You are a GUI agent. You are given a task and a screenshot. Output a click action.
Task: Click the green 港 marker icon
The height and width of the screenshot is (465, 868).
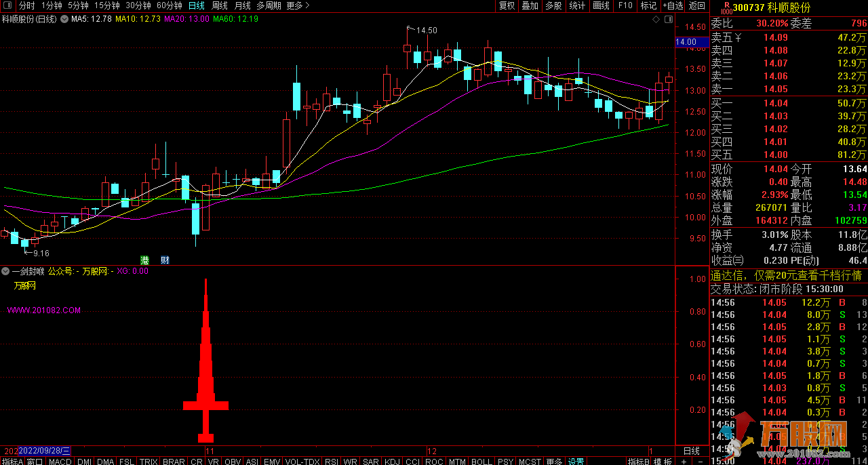click(144, 260)
